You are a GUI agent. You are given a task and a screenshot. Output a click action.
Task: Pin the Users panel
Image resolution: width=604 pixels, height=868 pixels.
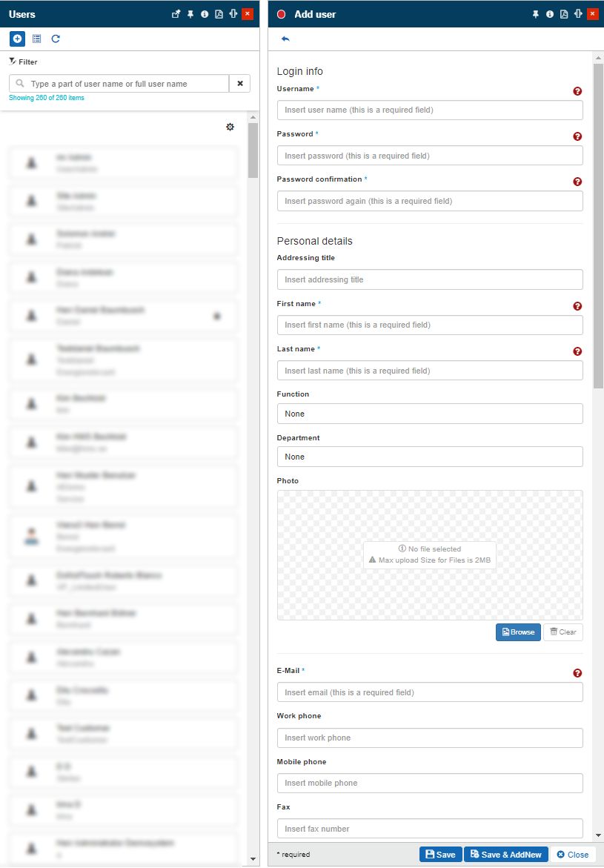tap(190, 13)
